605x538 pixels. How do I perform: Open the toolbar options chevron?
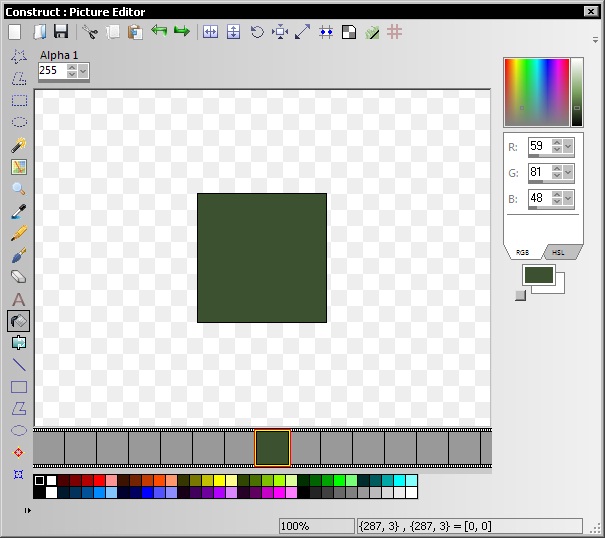(x=595, y=40)
